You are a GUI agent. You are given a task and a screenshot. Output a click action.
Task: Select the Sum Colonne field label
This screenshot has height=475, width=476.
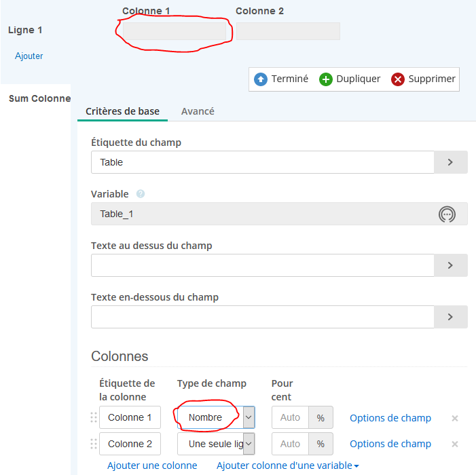coord(39,98)
